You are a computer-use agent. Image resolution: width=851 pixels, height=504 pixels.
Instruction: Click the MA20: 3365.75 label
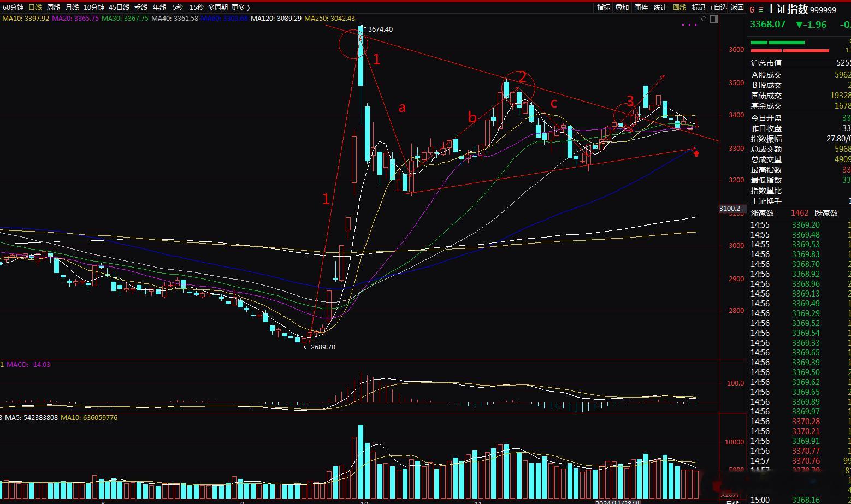tap(75, 19)
